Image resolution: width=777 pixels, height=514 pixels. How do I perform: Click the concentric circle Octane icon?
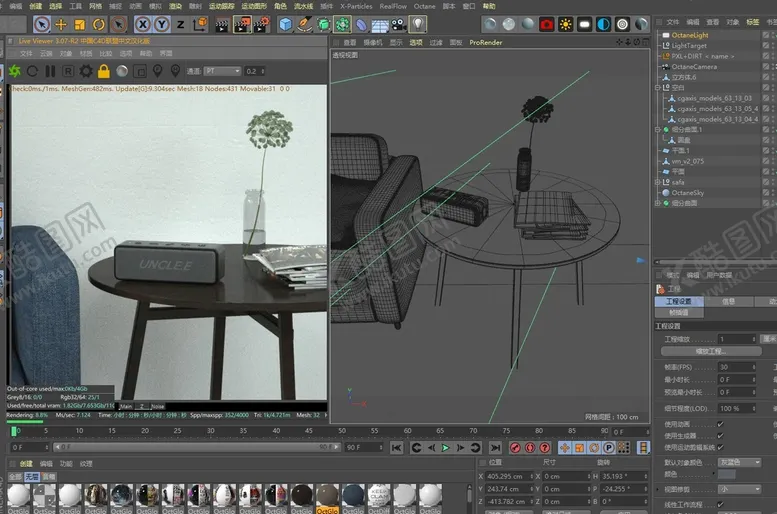tap(622, 24)
